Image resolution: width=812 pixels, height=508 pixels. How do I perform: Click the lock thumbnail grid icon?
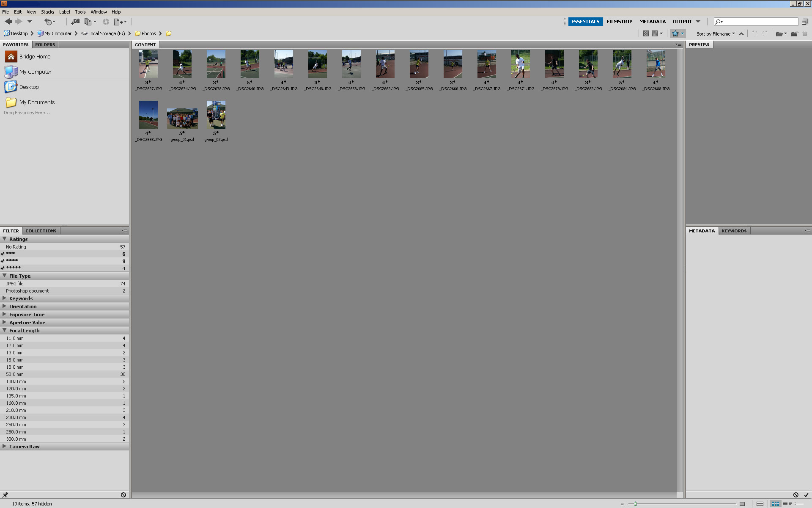[x=760, y=504]
